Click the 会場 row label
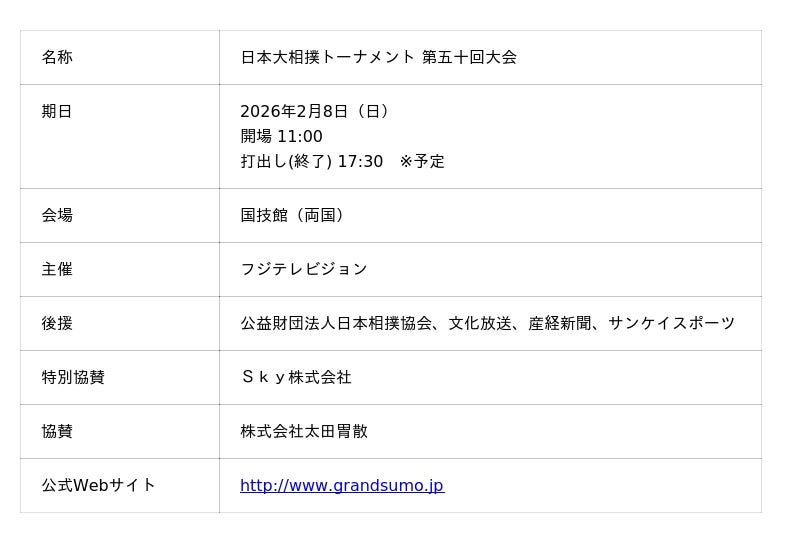This screenshot has height=543, width=800. pos(57,216)
